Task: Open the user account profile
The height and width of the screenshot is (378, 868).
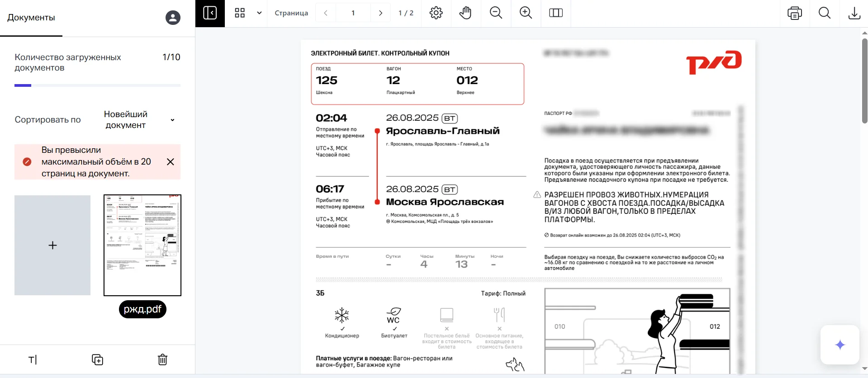Action: pos(173,18)
